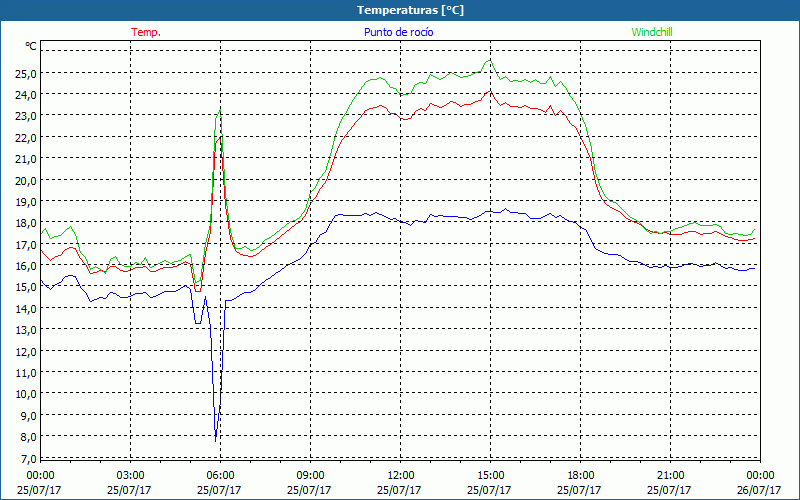Click the "16,0" y-axis value

tap(26, 266)
